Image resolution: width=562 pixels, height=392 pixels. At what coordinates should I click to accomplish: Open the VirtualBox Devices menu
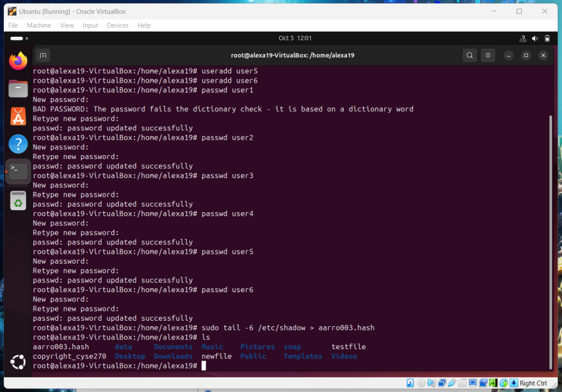click(117, 25)
